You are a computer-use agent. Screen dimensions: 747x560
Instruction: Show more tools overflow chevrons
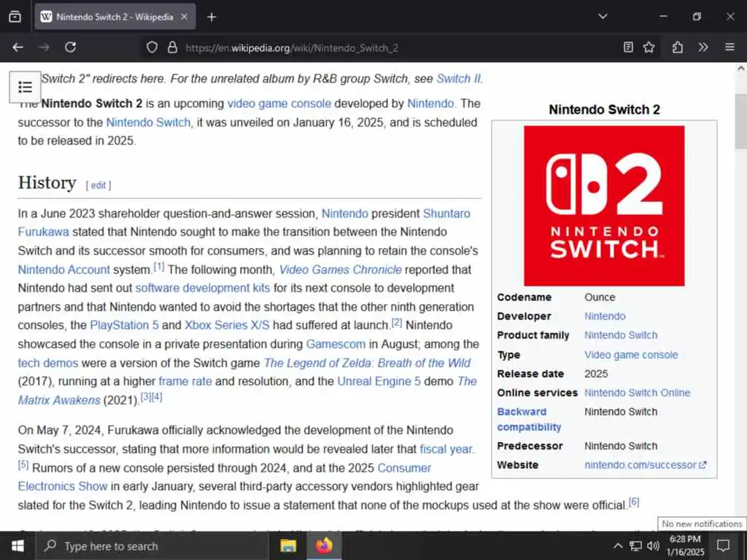click(703, 47)
